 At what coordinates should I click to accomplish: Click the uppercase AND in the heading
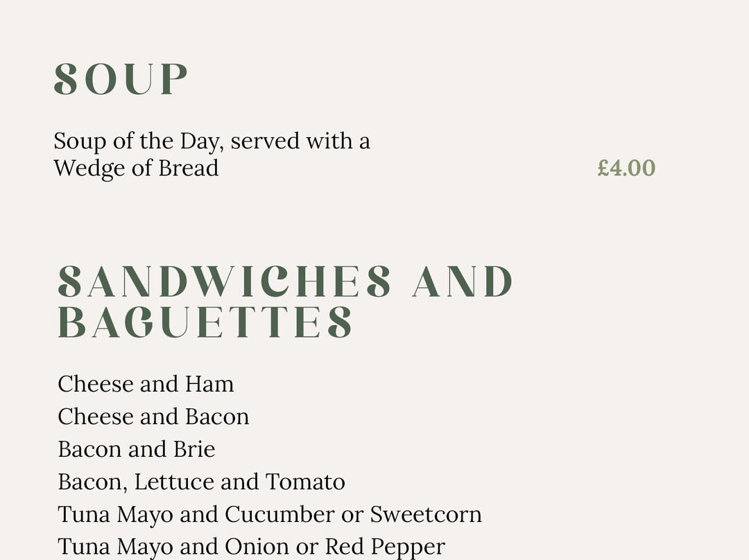(463, 282)
